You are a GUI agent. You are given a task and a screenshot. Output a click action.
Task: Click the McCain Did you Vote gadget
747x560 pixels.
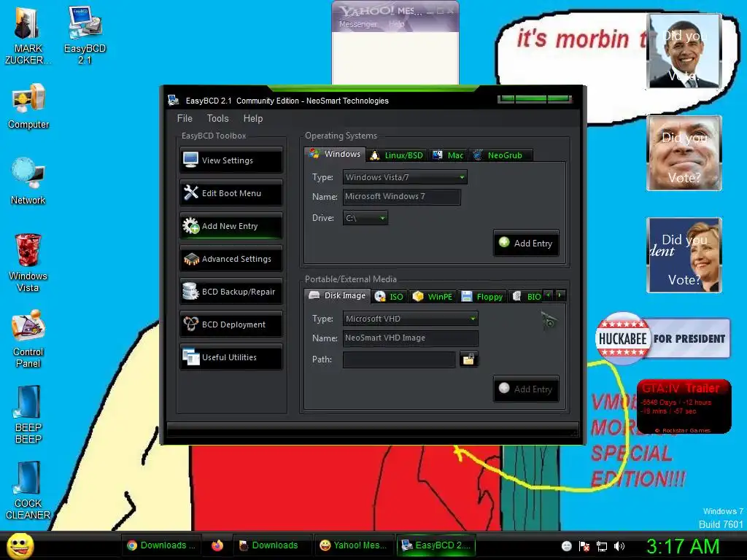point(684,153)
